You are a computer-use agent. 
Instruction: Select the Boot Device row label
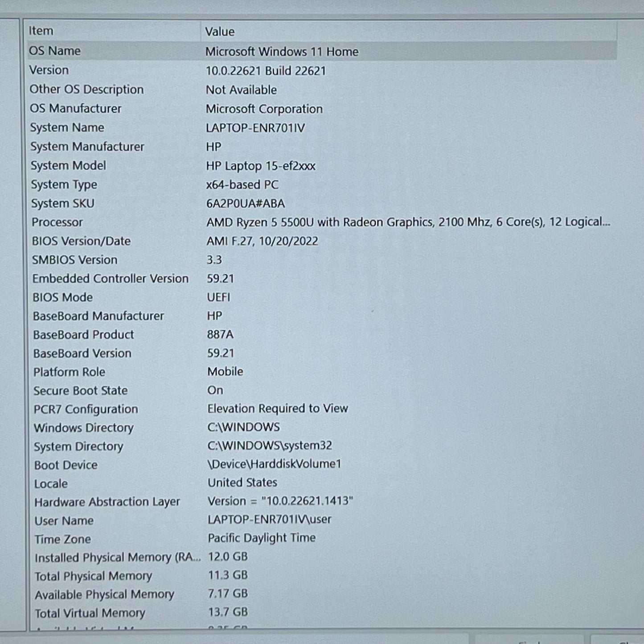click(x=66, y=465)
